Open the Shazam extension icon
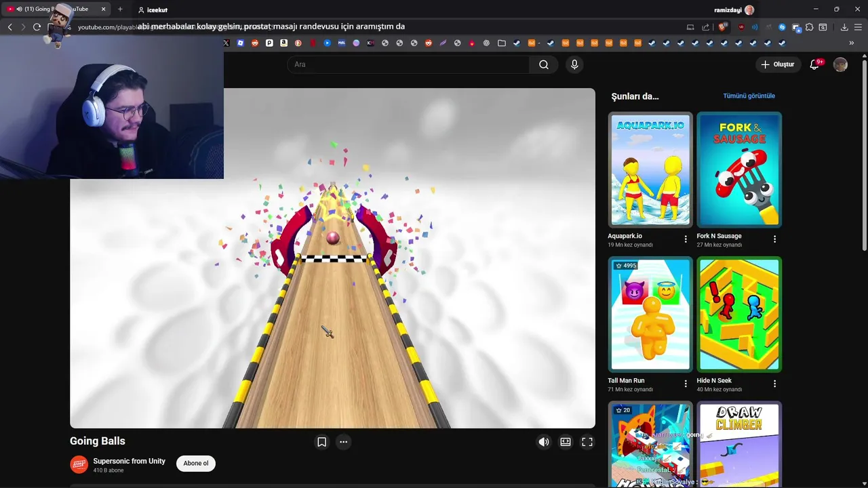 click(x=782, y=27)
